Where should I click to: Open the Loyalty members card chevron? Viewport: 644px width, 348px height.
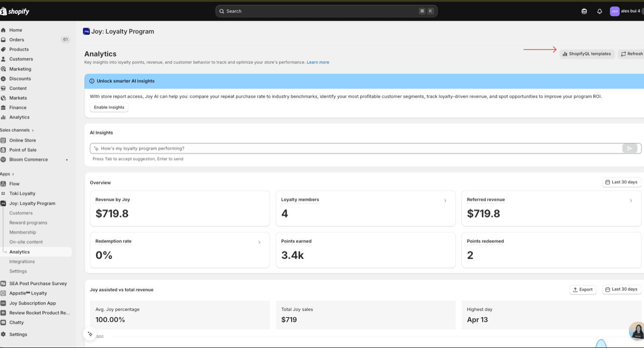click(445, 201)
